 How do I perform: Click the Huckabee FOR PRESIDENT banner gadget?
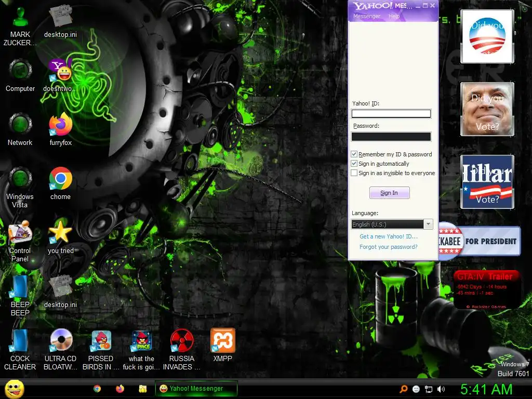click(x=480, y=241)
